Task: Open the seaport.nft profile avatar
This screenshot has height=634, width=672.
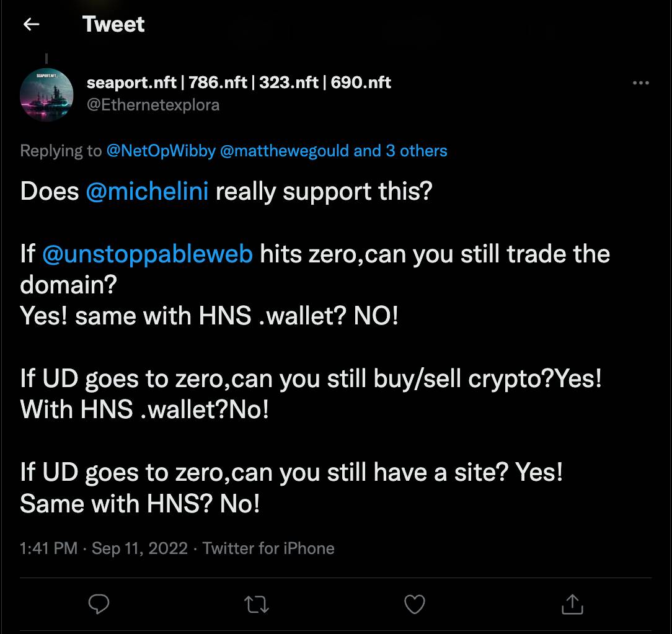Action: (47, 94)
